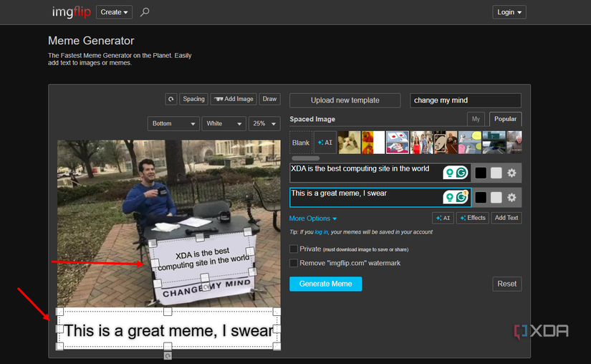Click Grammarly icon in great meme text box
This screenshot has width=591, height=364.
(x=461, y=197)
